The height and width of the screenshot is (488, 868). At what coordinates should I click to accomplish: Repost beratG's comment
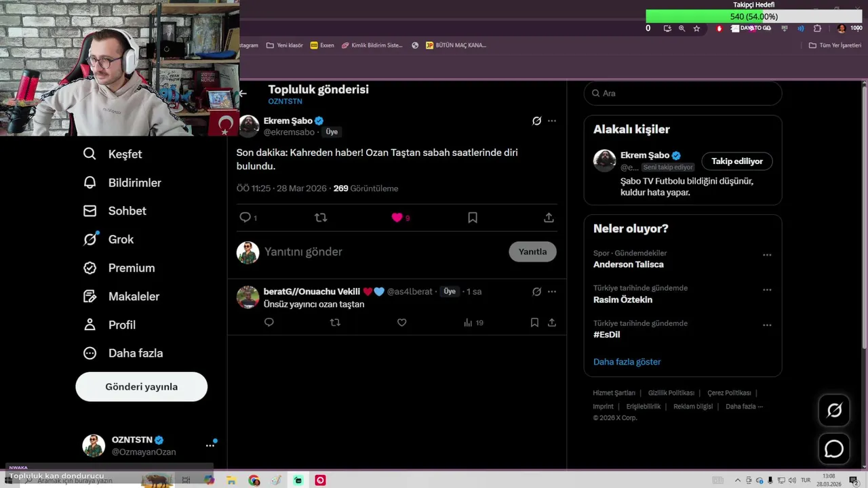[335, 323]
